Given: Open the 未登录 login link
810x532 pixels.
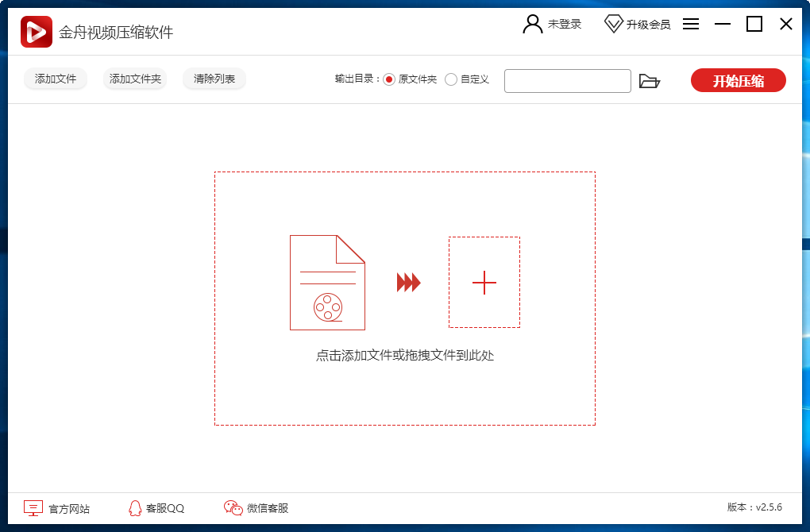Looking at the screenshot, I should [x=565, y=24].
